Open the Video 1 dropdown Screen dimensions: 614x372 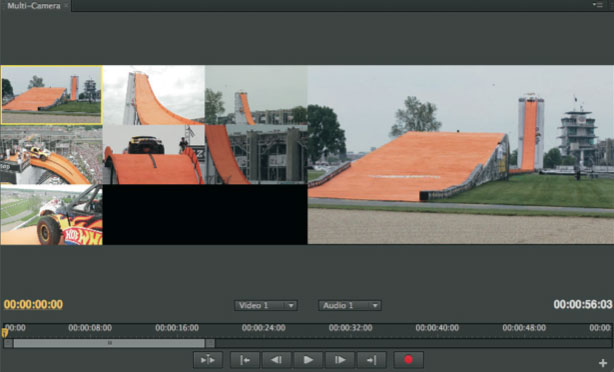pos(266,305)
